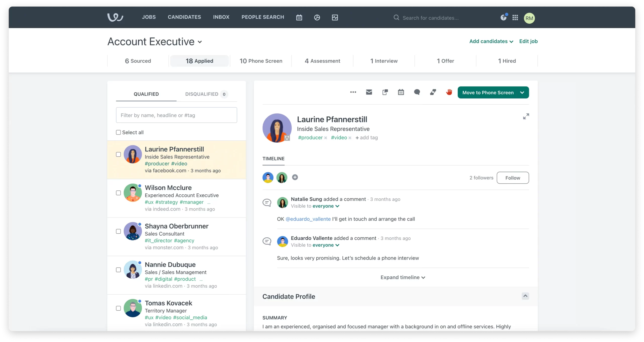The height and width of the screenshot is (342, 644).
Task: Click the red hand disqualify icon
Action: pyautogui.click(x=449, y=92)
